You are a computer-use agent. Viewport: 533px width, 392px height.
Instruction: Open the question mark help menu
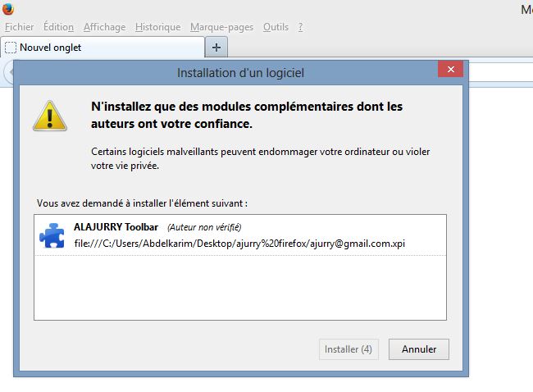click(x=300, y=27)
